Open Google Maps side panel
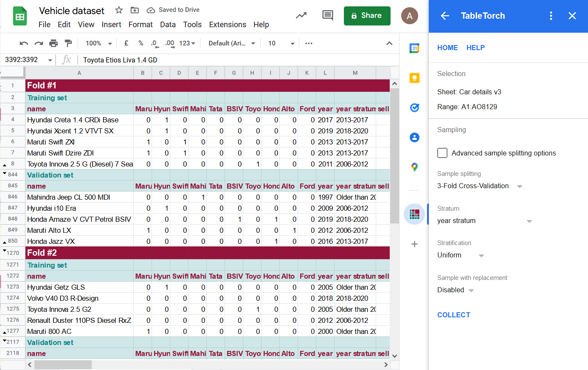This screenshot has height=370, width=588. [x=414, y=167]
